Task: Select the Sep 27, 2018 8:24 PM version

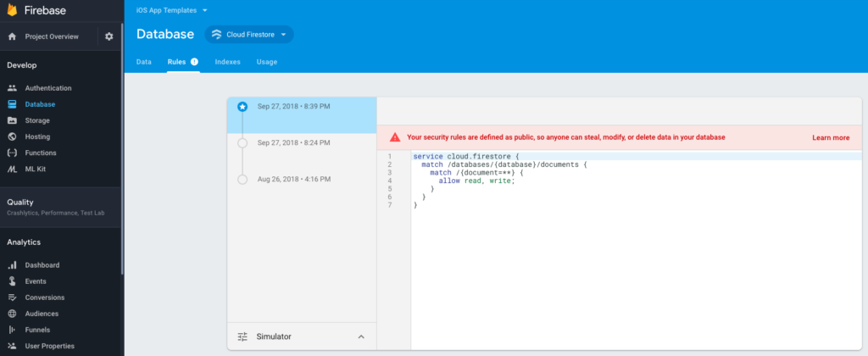Action: click(294, 142)
